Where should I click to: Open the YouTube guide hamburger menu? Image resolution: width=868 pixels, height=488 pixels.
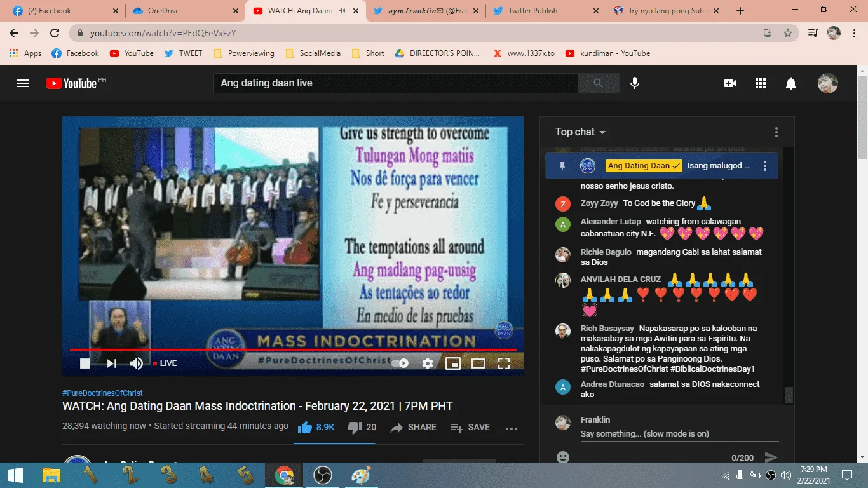click(23, 83)
